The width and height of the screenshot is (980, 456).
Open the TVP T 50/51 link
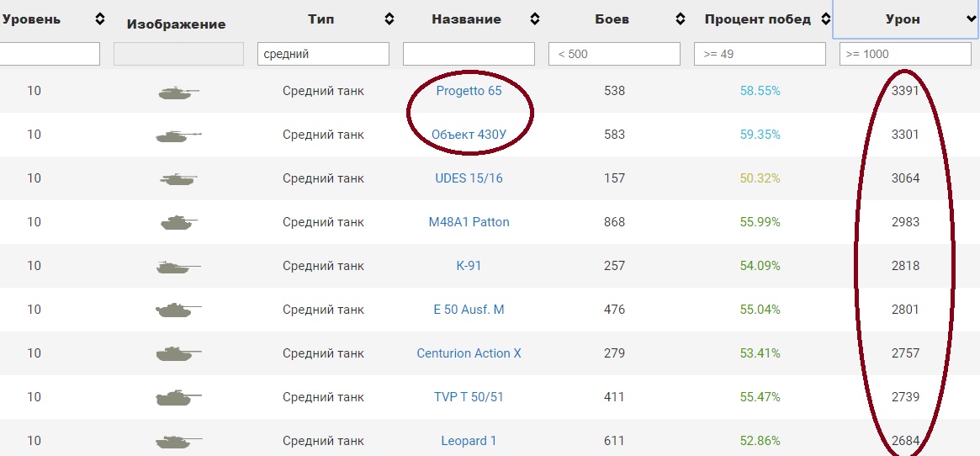tap(469, 397)
